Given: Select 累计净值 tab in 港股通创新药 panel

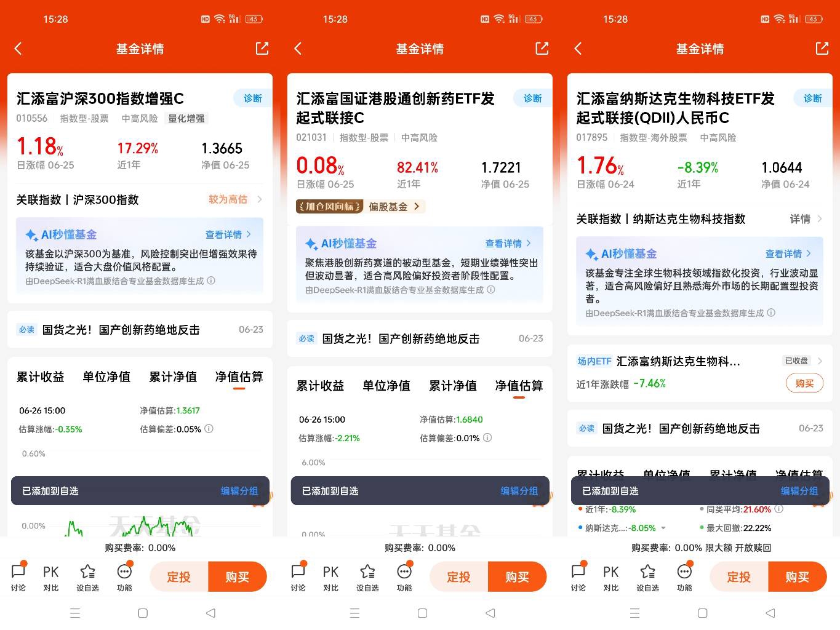Looking at the screenshot, I should [453, 386].
